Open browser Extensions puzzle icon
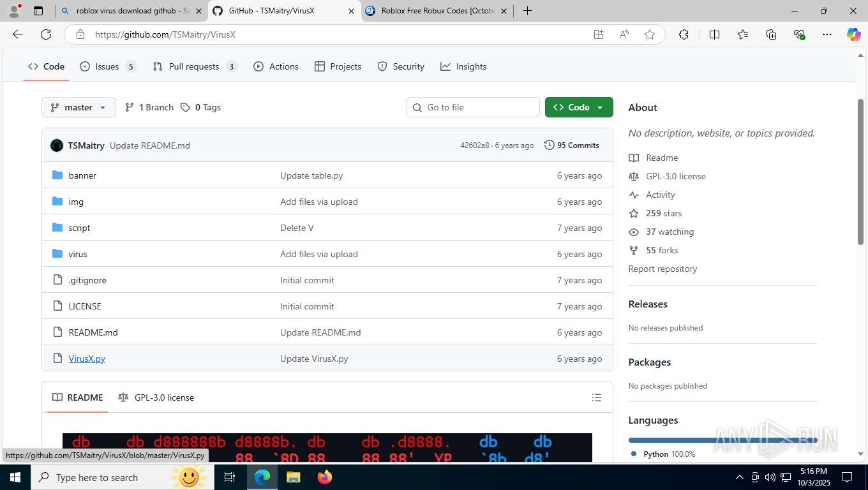The width and height of the screenshot is (868, 490). coord(684,34)
